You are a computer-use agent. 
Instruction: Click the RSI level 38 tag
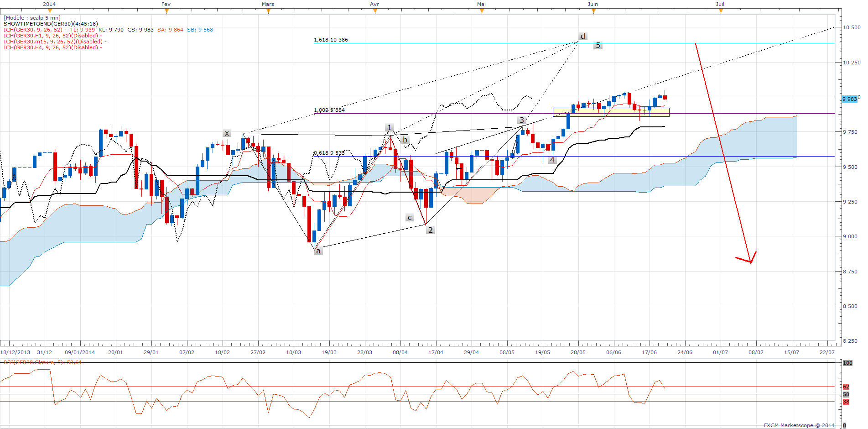click(x=846, y=402)
